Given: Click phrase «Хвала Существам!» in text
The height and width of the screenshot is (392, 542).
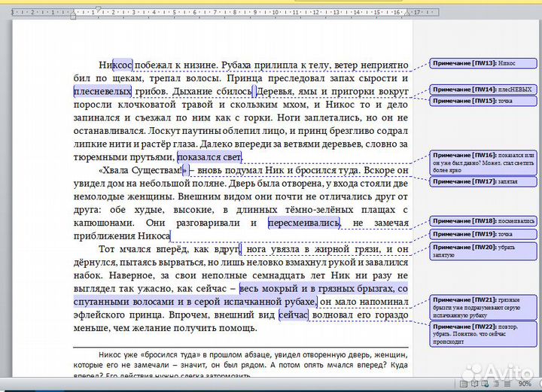Looking at the screenshot, I should (142, 170).
